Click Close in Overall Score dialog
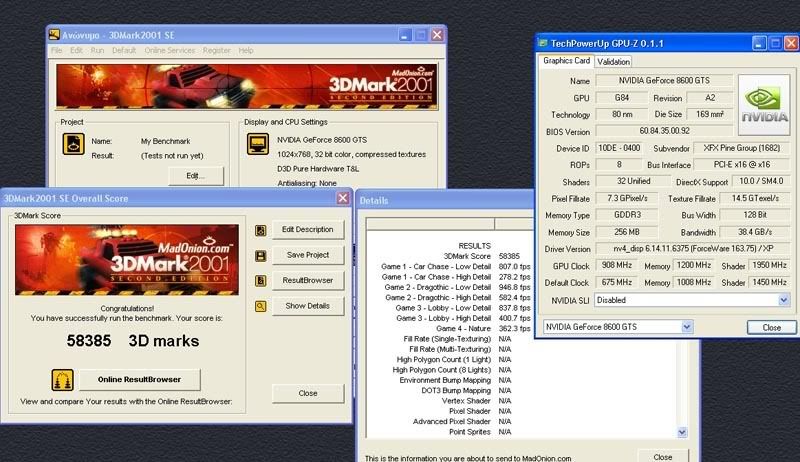This screenshot has width=800, height=462. [308, 393]
